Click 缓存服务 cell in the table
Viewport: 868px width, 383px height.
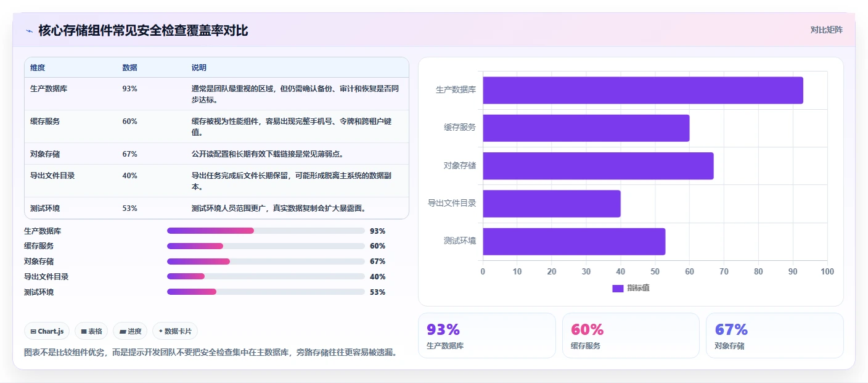tap(45, 121)
